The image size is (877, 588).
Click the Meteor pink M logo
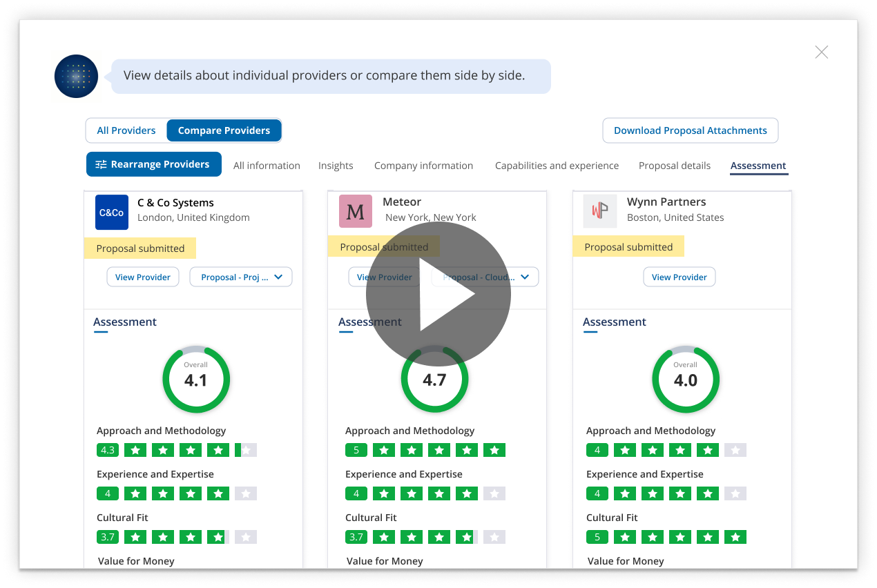tap(355, 210)
